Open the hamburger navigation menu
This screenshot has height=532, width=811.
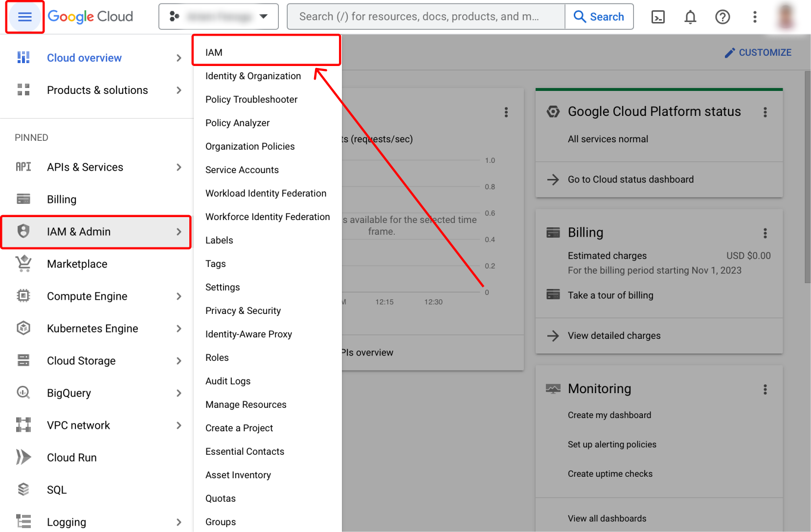click(x=24, y=17)
